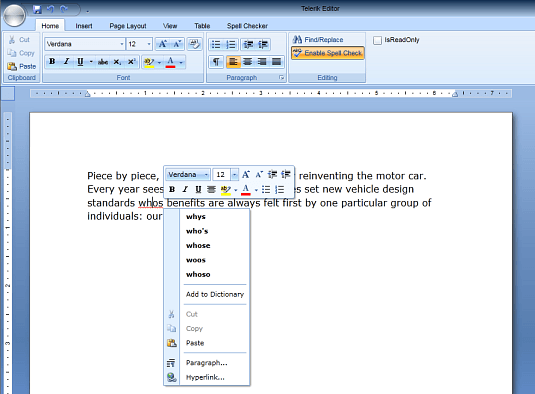The image size is (535, 394).
Task: Choose suggestion "woos"
Action: (x=207, y=260)
